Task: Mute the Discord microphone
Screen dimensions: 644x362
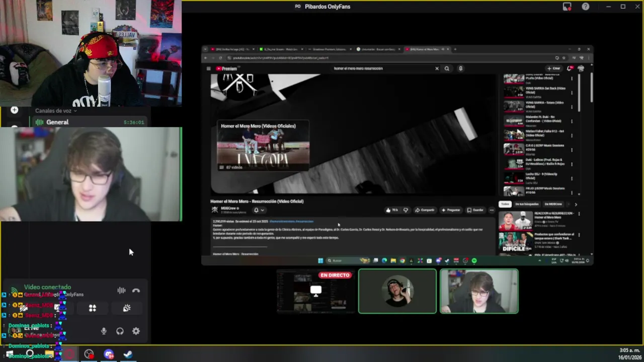Action: (x=104, y=331)
